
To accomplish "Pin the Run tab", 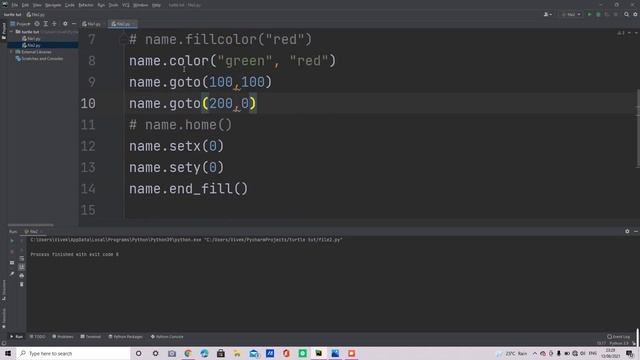I will [12, 274].
